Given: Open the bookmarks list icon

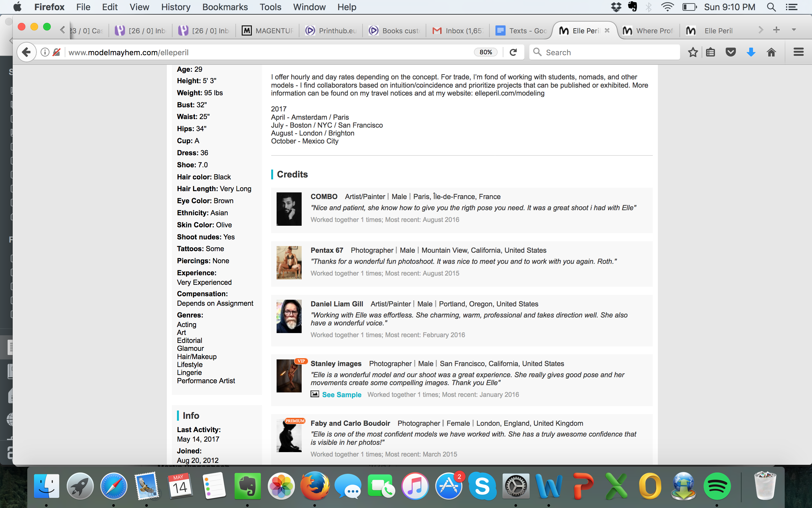Looking at the screenshot, I should click(x=710, y=52).
